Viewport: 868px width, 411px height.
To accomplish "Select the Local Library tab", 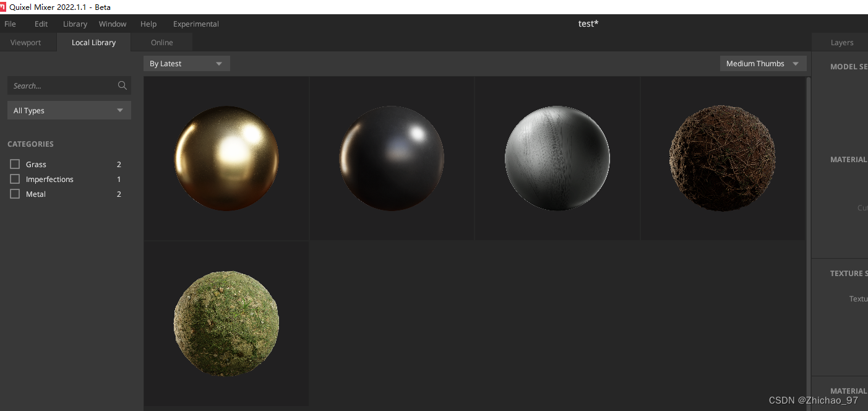I will (x=93, y=42).
